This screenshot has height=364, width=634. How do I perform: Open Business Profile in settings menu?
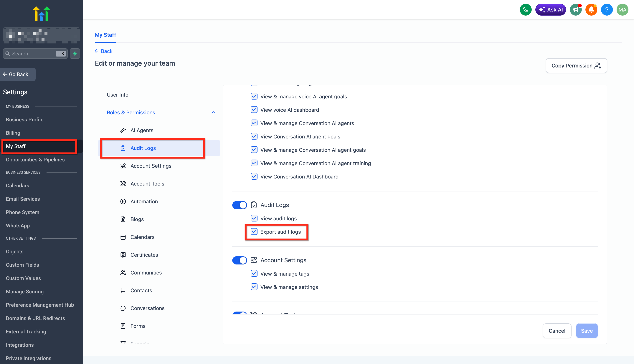point(24,120)
